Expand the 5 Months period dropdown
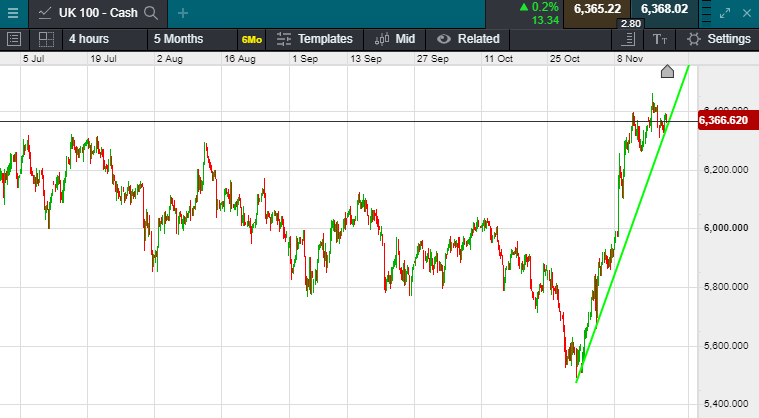Image resolution: width=759 pixels, height=418 pixels. click(178, 39)
